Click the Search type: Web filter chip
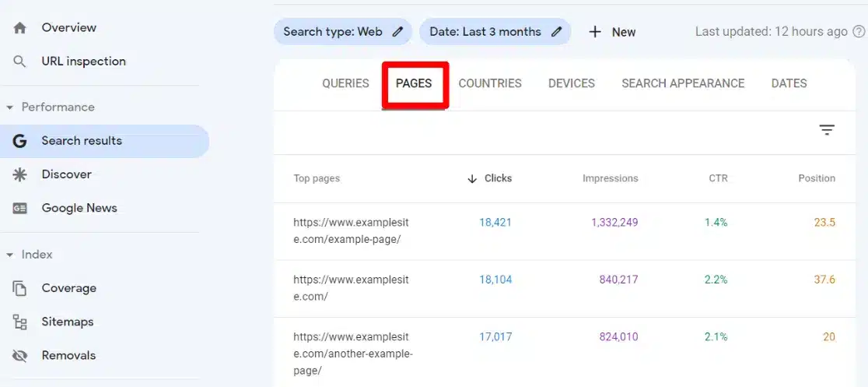 (x=343, y=32)
